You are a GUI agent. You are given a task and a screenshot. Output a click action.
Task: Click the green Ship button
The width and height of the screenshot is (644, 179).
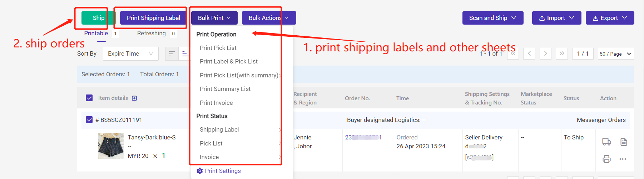[98, 18]
